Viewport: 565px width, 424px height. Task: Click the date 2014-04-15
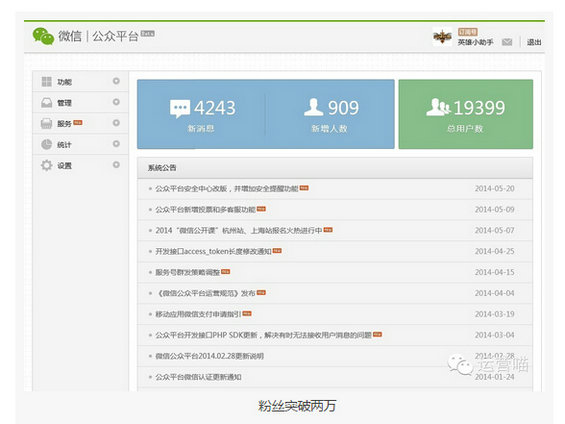494,272
